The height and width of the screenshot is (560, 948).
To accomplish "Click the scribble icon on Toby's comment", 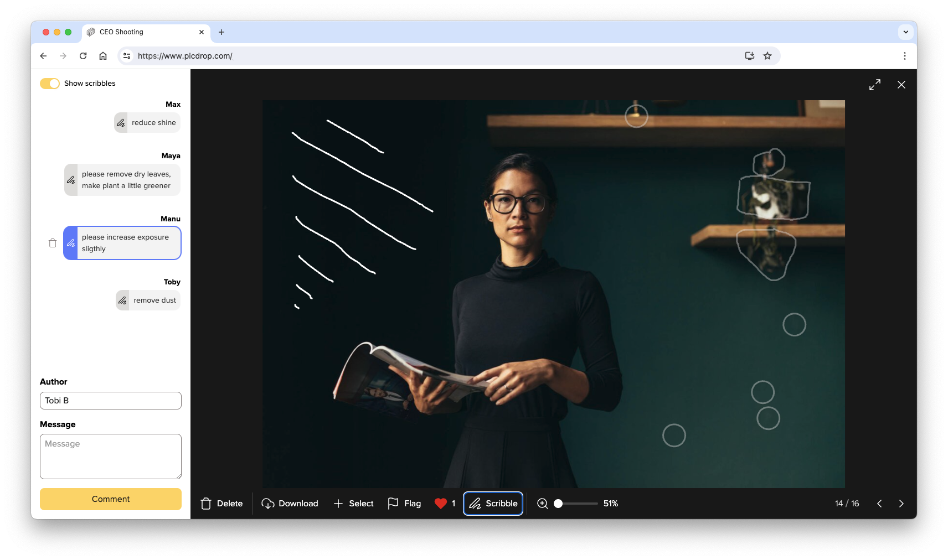I will (122, 300).
